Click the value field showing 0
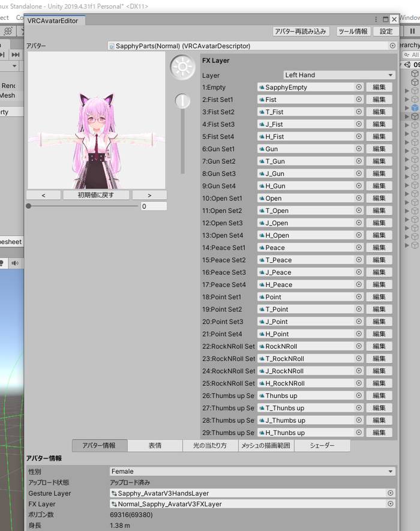Image resolution: width=420 pixels, height=531 pixels. (154, 206)
